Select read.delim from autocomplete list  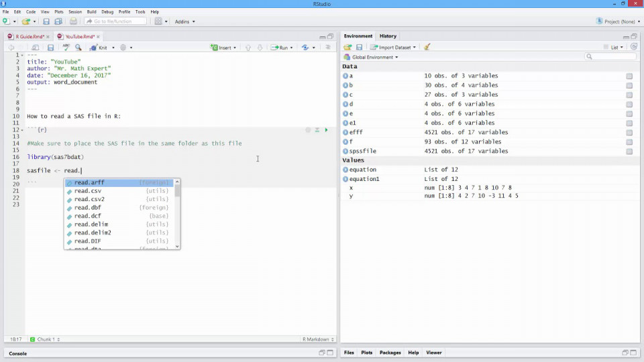pos(119,225)
